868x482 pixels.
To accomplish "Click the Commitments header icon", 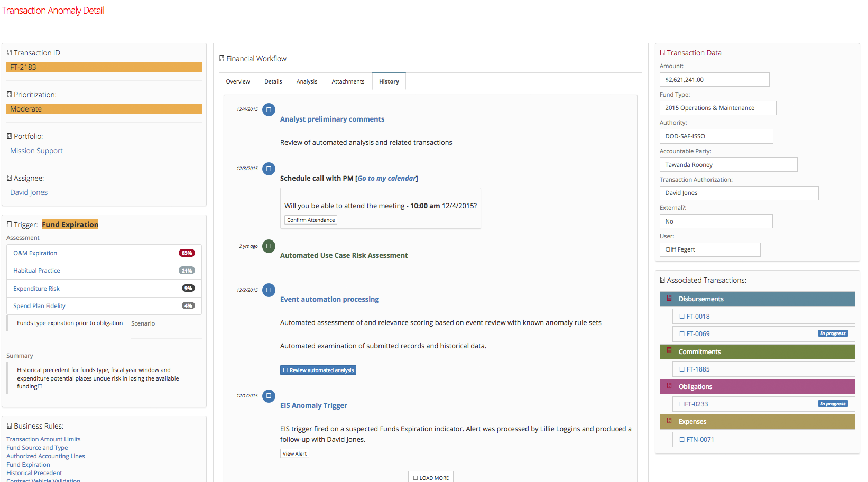I will click(669, 351).
